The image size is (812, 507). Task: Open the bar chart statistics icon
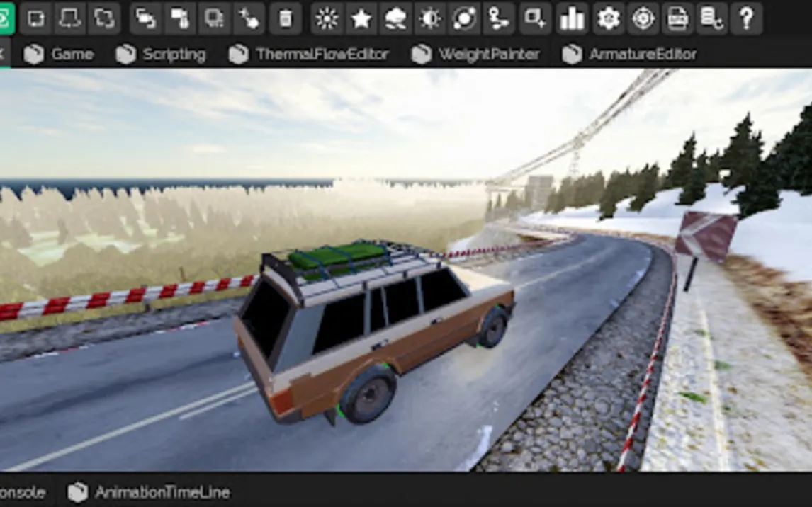pyautogui.click(x=572, y=19)
